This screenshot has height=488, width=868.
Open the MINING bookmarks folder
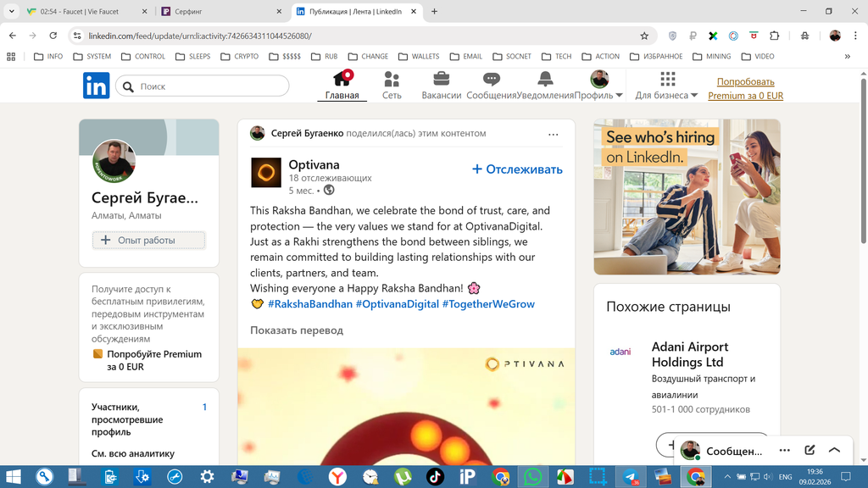tap(712, 57)
